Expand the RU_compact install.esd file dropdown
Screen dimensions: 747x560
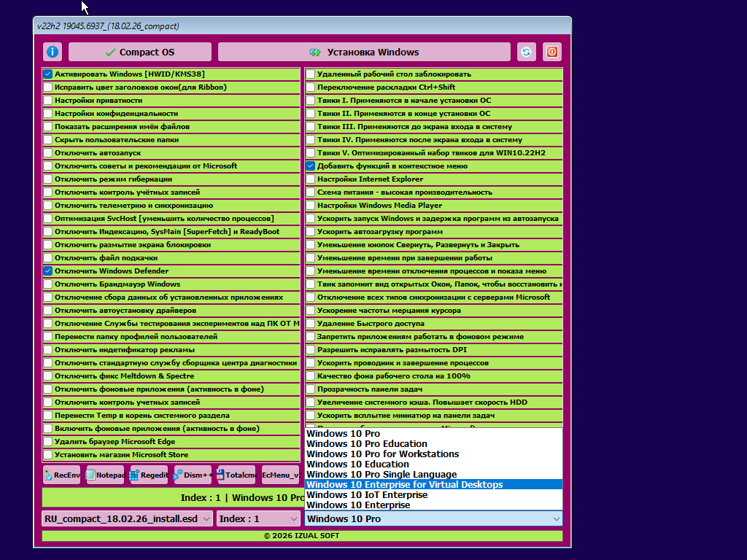pos(127,518)
